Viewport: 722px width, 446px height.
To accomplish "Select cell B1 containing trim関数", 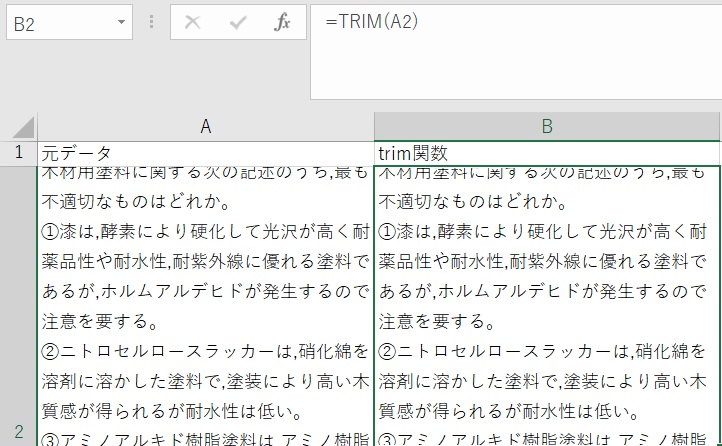I will point(547,153).
